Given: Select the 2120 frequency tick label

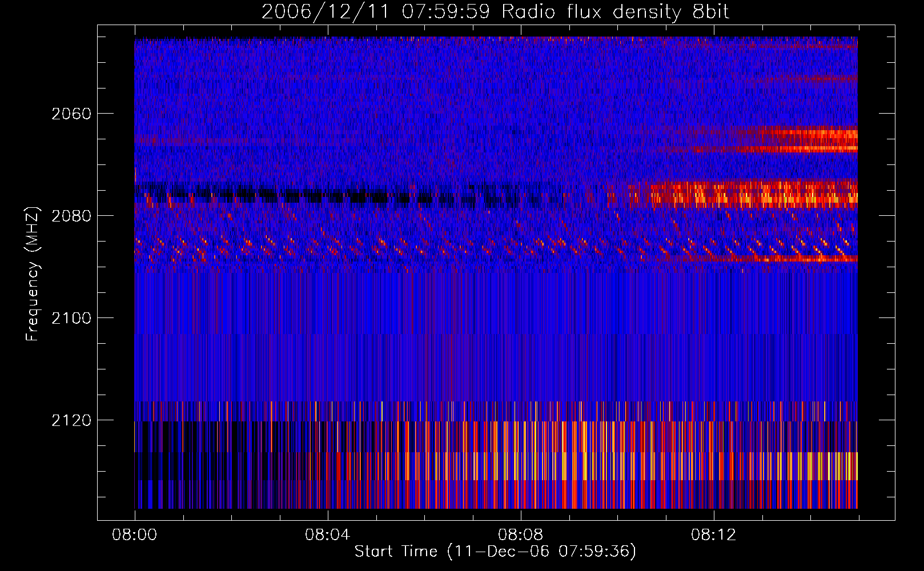Looking at the screenshot, I should pos(71,420).
